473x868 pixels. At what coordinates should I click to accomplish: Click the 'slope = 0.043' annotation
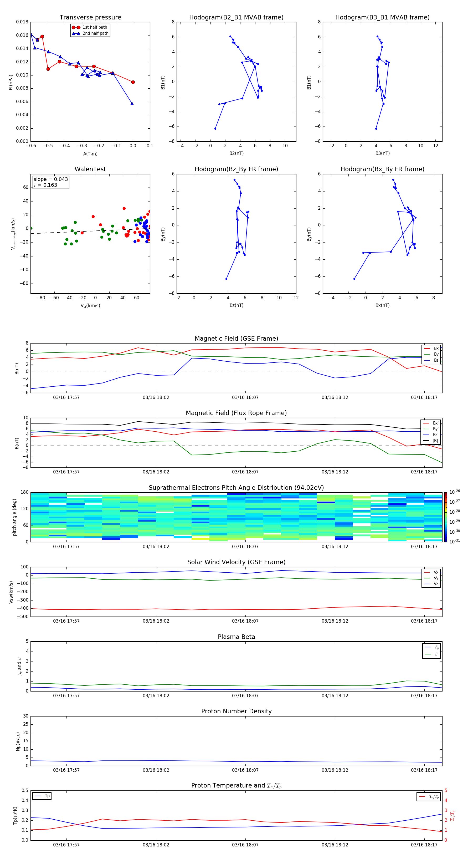point(51,179)
